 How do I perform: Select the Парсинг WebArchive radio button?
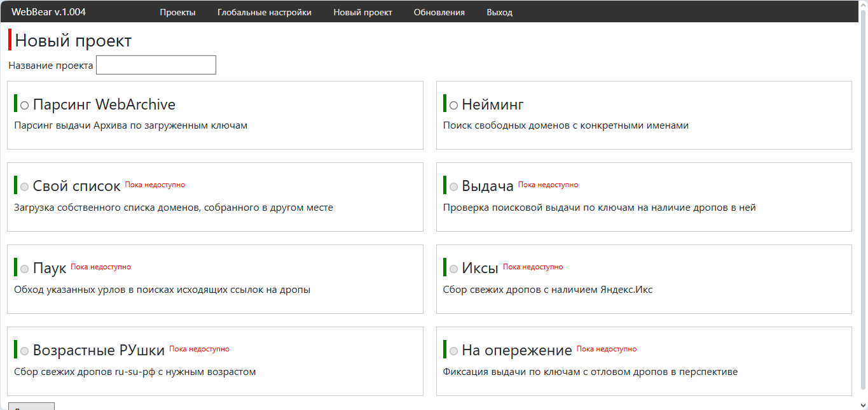pos(25,105)
